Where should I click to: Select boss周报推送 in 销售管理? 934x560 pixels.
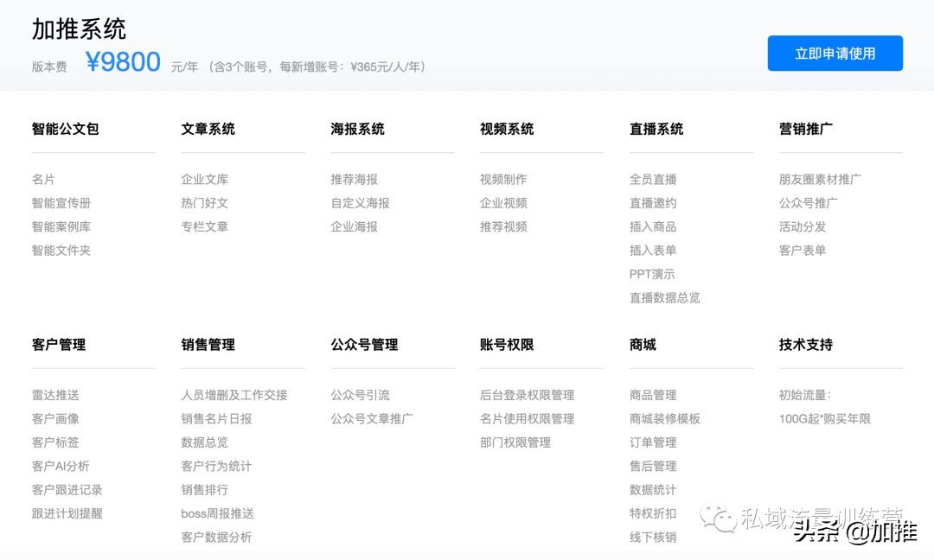pos(214,513)
